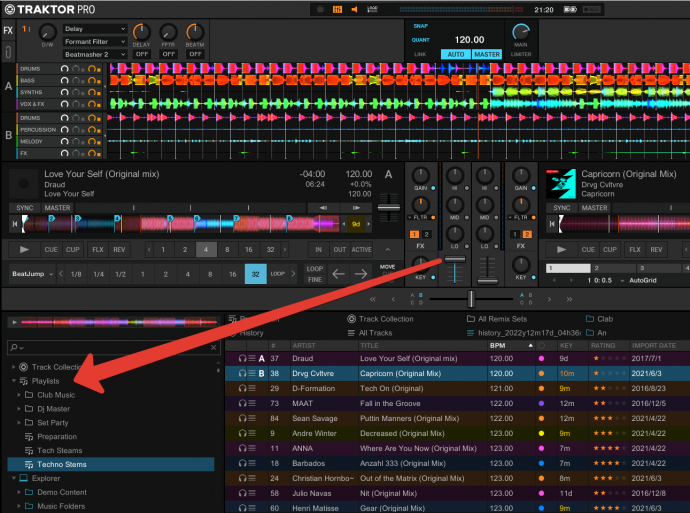Clear the browser search field
690x513 pixels.
point(213,348)
